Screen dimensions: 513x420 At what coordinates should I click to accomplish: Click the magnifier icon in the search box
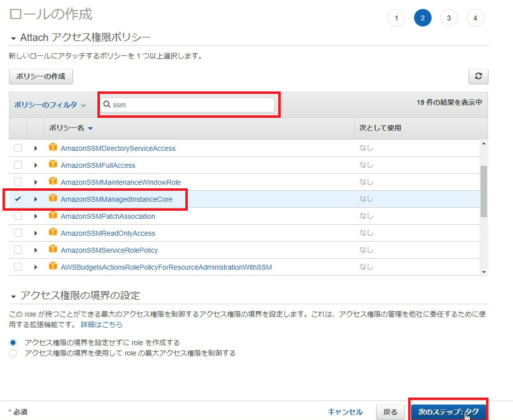tap(107, 104)
